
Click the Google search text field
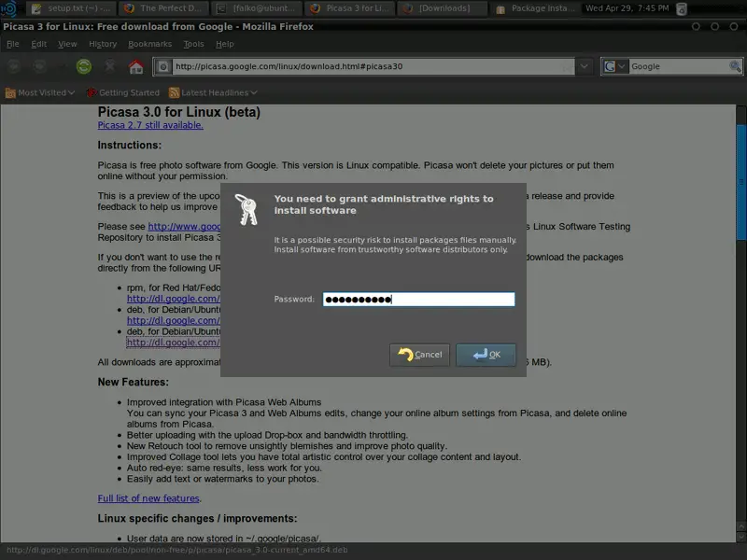679,66
